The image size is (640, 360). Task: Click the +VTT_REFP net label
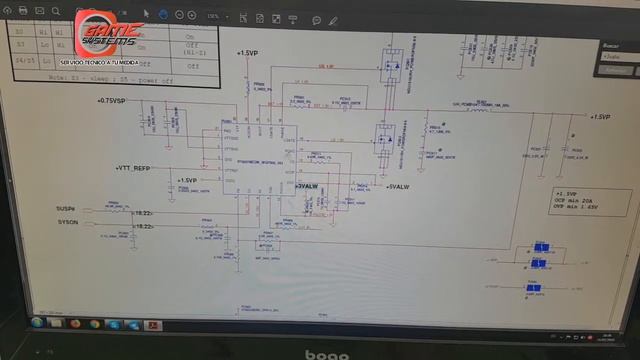(133, 168)
